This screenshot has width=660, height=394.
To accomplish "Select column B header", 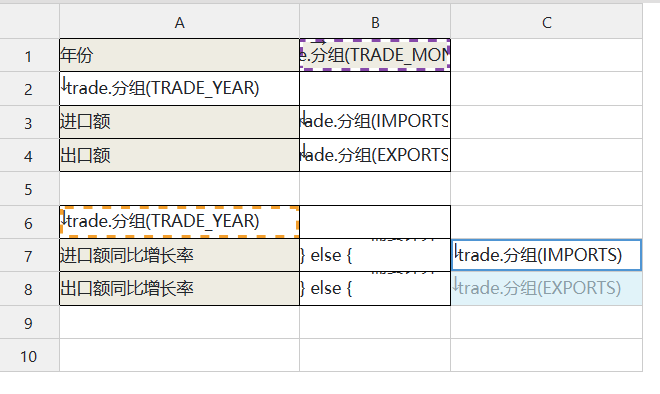I will pyautogui.click(x=375, y=21).
